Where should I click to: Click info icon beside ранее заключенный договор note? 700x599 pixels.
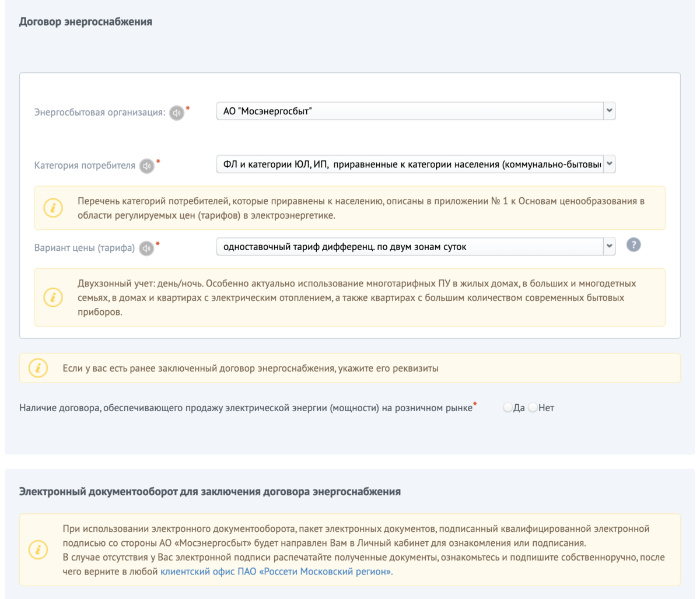38,368
